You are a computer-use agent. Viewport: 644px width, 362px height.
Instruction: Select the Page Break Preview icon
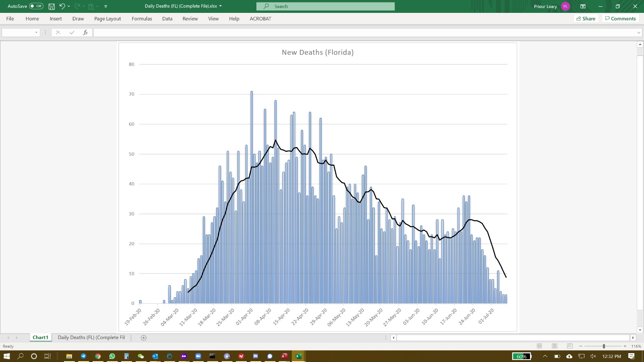click(x=570, y=346)
